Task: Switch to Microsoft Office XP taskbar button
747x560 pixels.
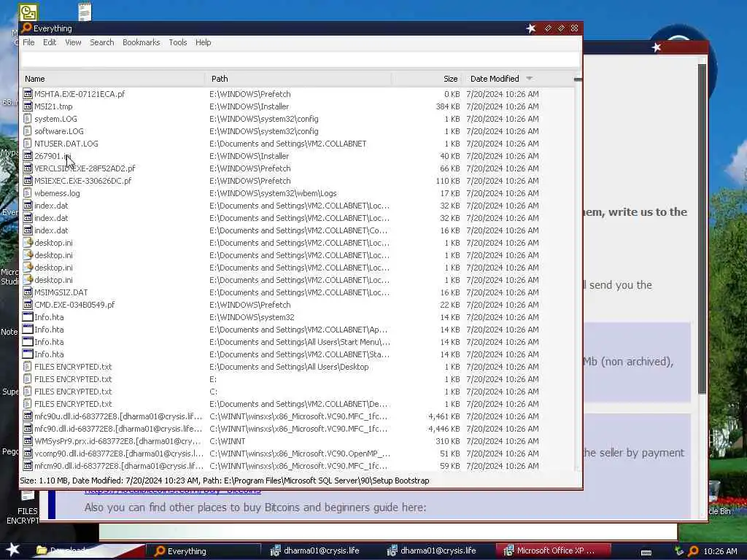Action: coord(554,551)
